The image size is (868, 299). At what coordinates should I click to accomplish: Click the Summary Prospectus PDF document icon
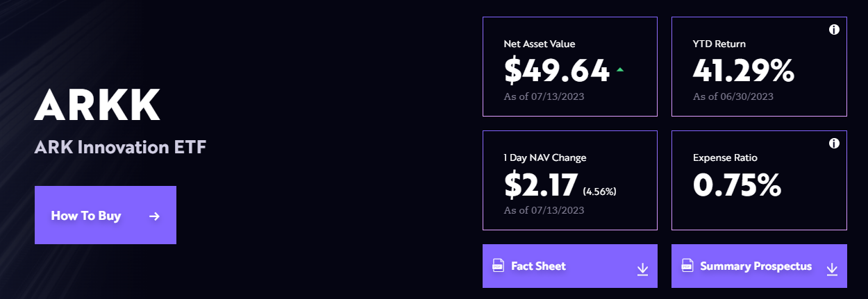click(x=687, y=266)
